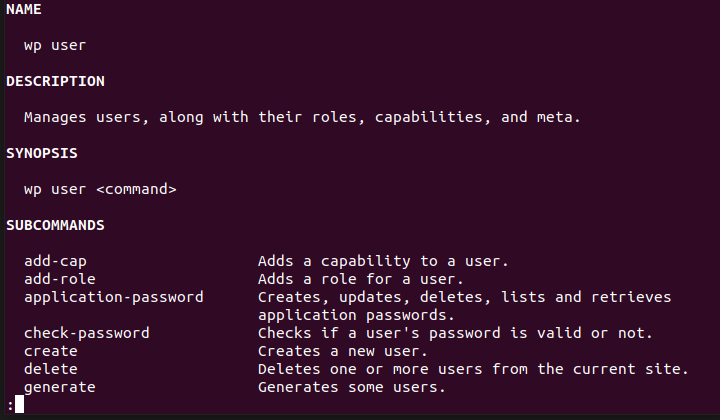Click "Adds a role for a user." text

tap(360, 279)
